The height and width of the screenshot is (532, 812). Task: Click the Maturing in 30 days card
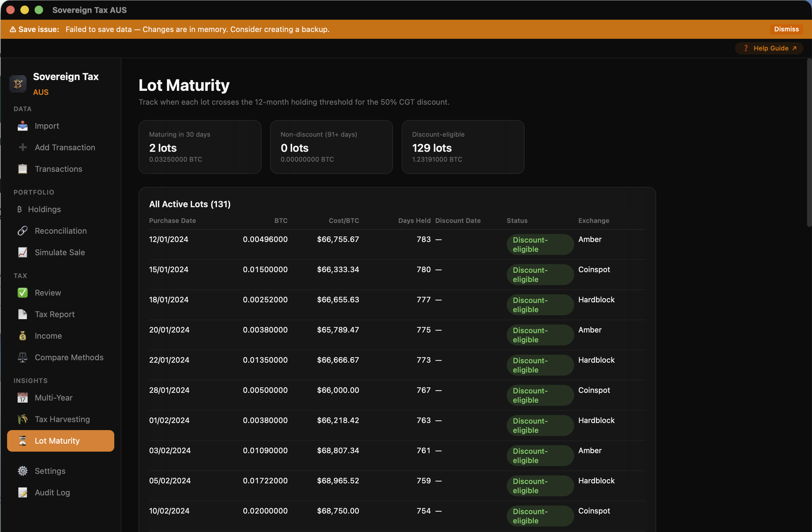click(x=200, y=147)
